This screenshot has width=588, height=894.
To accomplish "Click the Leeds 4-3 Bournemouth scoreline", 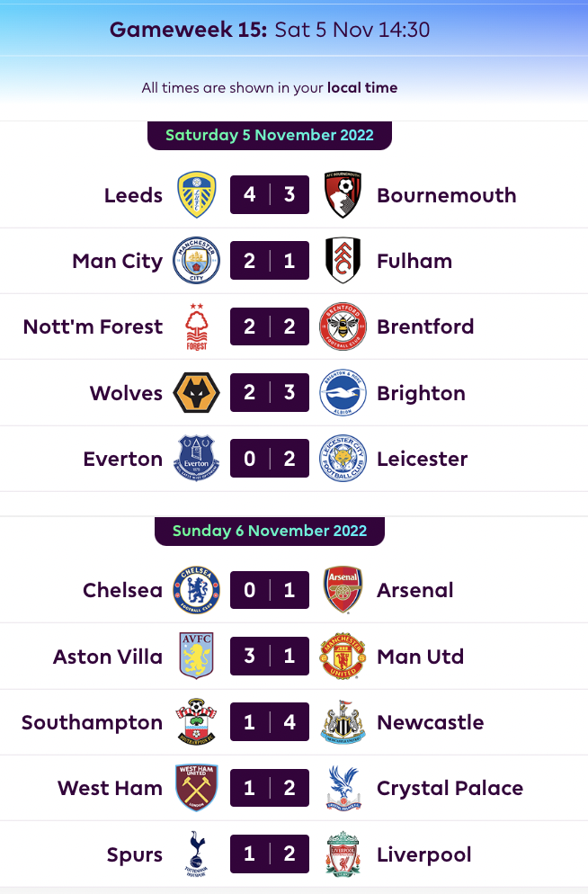I will tap(269, 194).
